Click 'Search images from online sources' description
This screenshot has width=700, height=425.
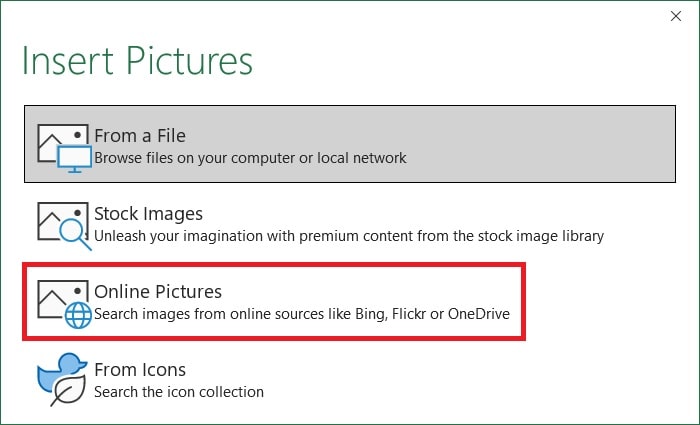pos(302,314)
